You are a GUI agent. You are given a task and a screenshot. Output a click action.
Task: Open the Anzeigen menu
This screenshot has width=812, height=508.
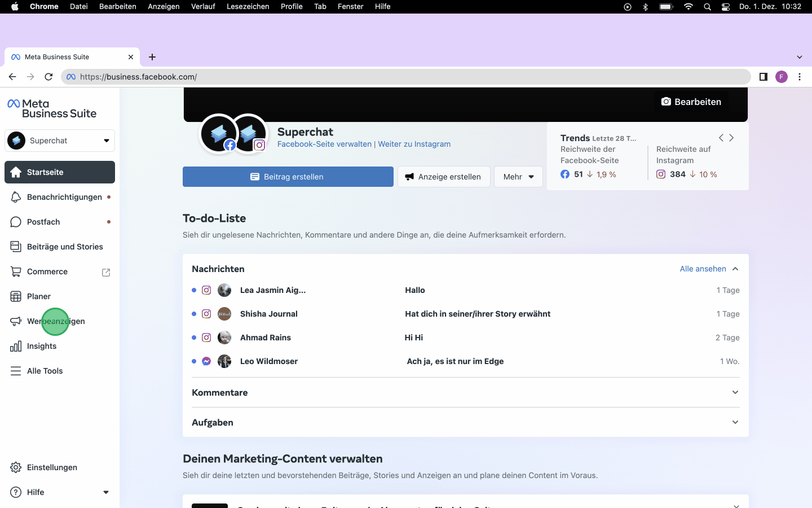tap(164, 7)
